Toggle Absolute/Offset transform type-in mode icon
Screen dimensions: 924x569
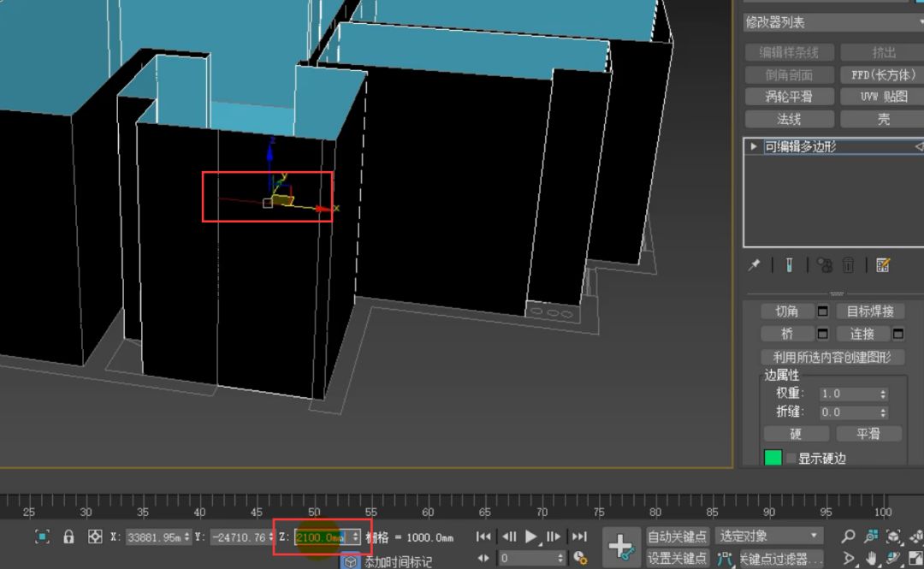coord(94,536)
